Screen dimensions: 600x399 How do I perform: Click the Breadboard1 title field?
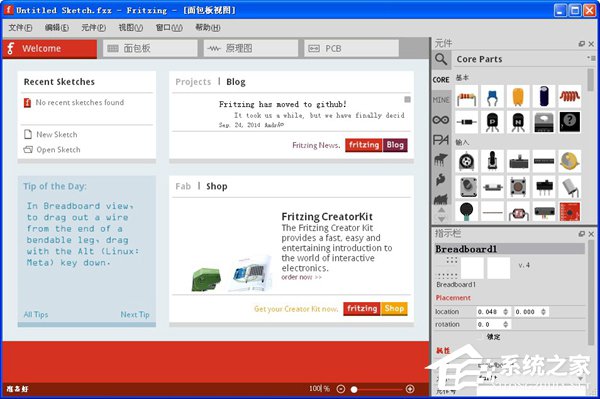tap(510, 249)
